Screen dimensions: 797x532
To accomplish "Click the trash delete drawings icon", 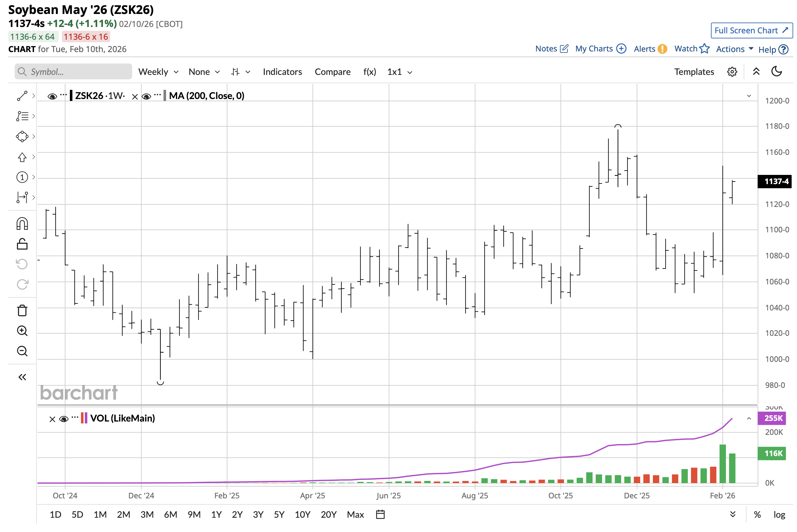I will (x=22, y=310).
